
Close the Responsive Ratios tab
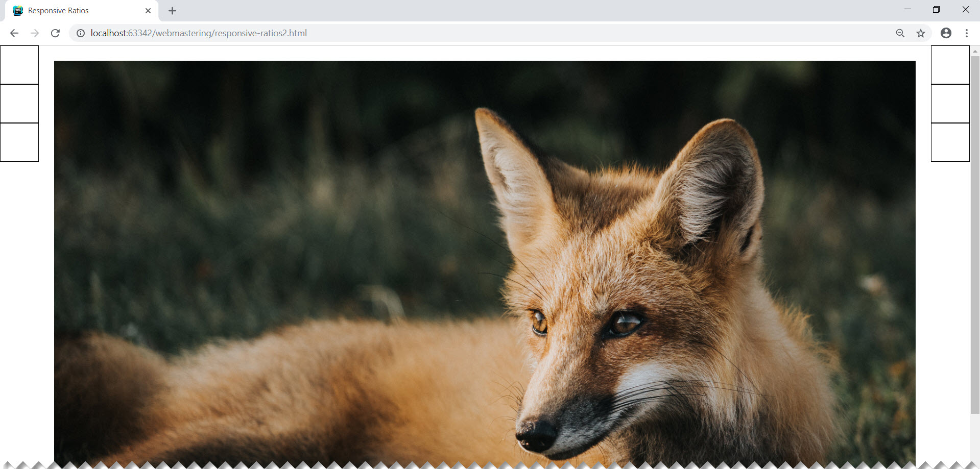[x=148, y=10]
